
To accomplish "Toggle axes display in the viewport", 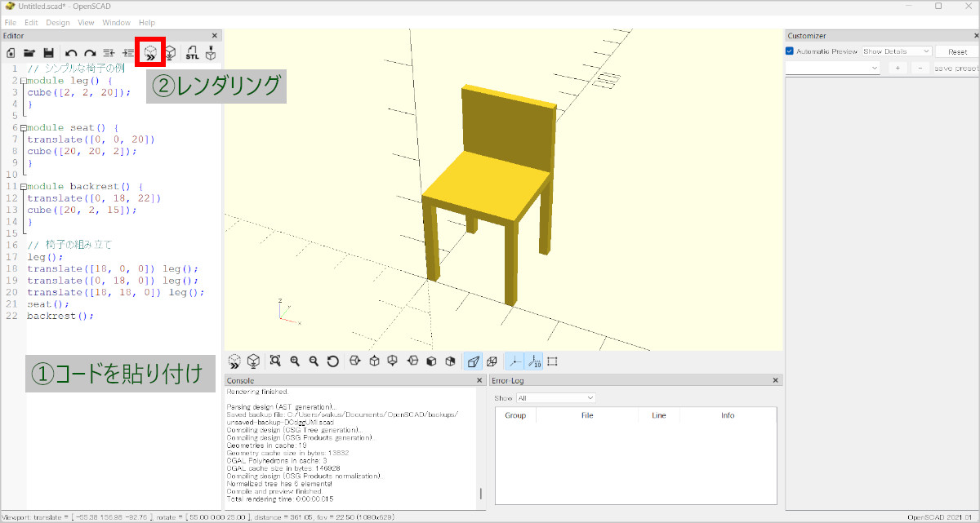I will (514, 361).
